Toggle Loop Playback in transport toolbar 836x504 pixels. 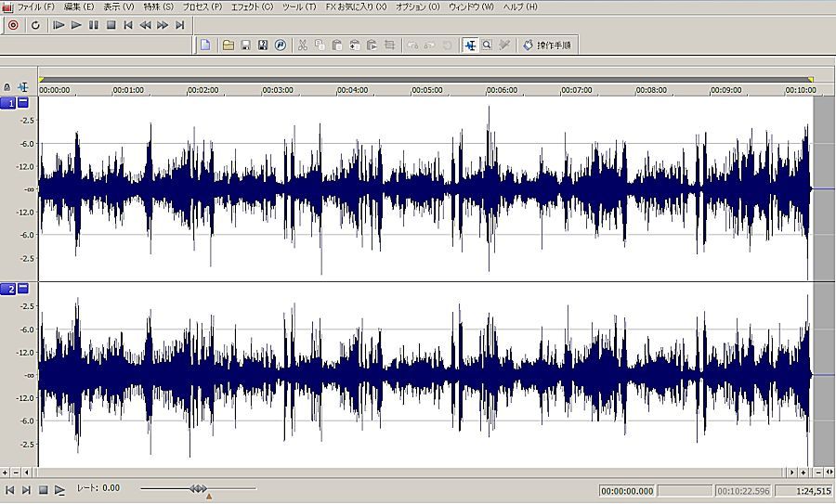(x=35, y=25)
